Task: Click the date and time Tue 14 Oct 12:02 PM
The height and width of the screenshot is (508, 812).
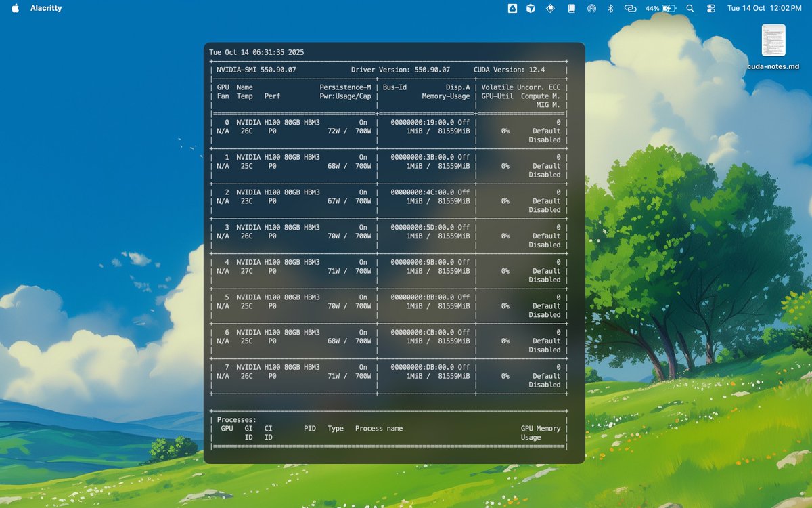Action: (764, 8)
